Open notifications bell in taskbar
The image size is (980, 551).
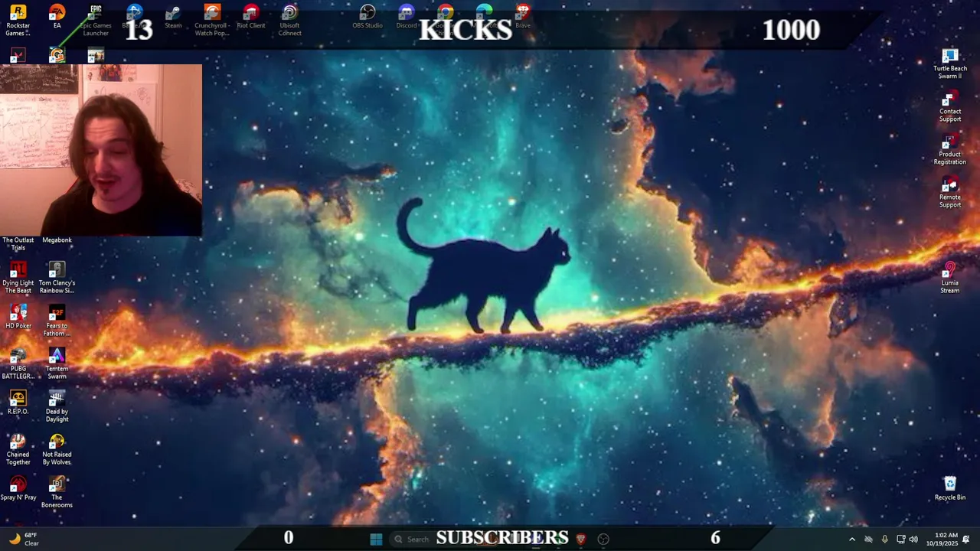[x=966, y=539]
